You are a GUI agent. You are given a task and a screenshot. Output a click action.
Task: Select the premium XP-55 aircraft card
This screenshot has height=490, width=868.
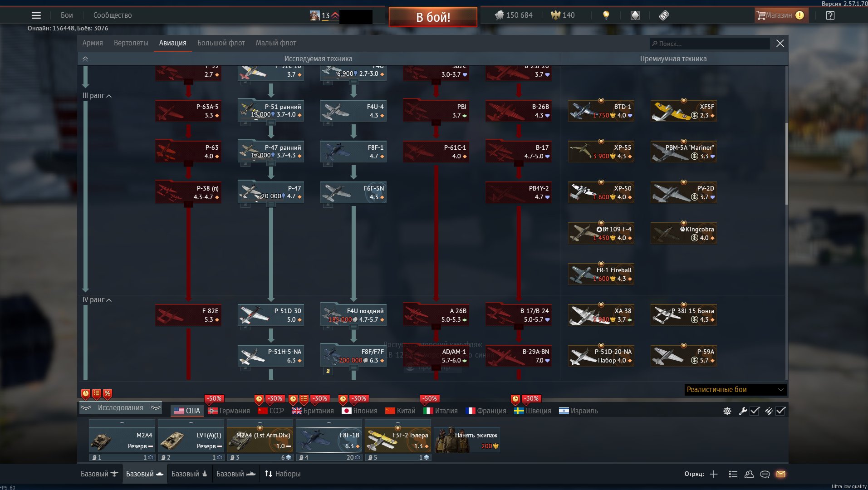(x=601, y=152)
